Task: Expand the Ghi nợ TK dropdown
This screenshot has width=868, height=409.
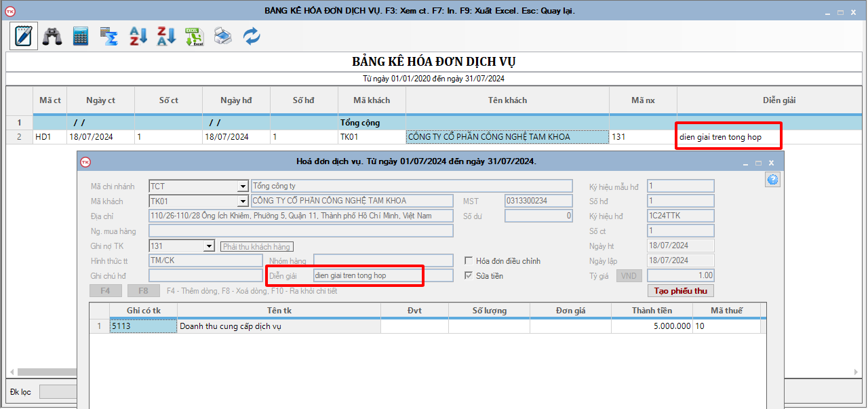Action: (x=209, y=246)
